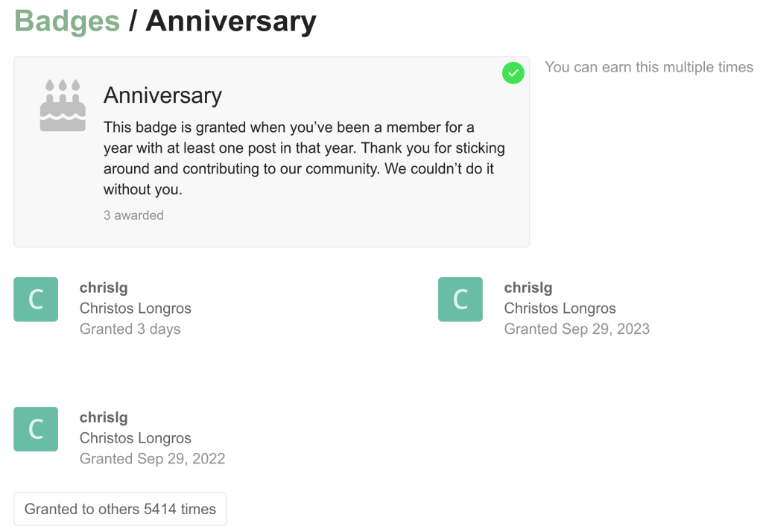Click the 'Granted Sep 29, 2022' date
This screenshot has width=763, height=532.
coord(152,459)
